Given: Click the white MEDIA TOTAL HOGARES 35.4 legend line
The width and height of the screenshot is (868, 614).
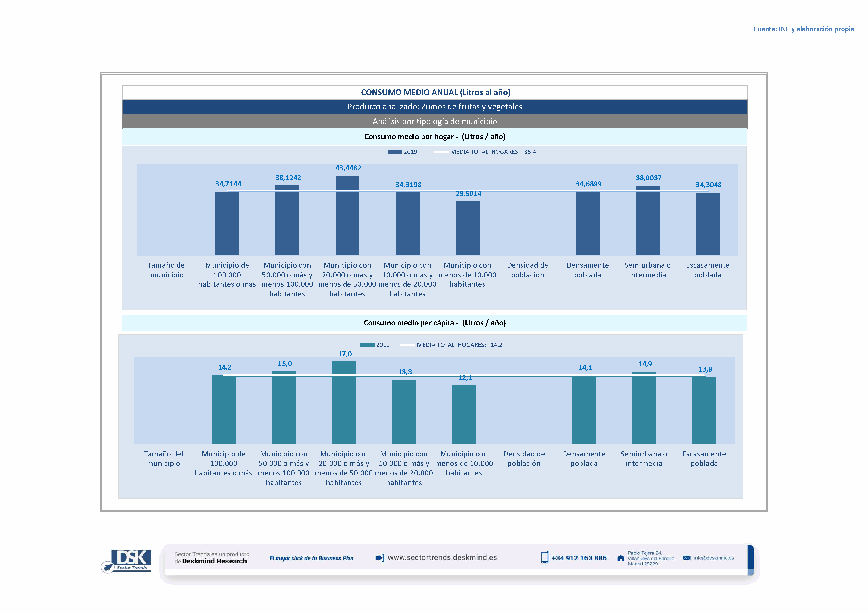Looking at the screenshot, I should (x=441, y=152).
